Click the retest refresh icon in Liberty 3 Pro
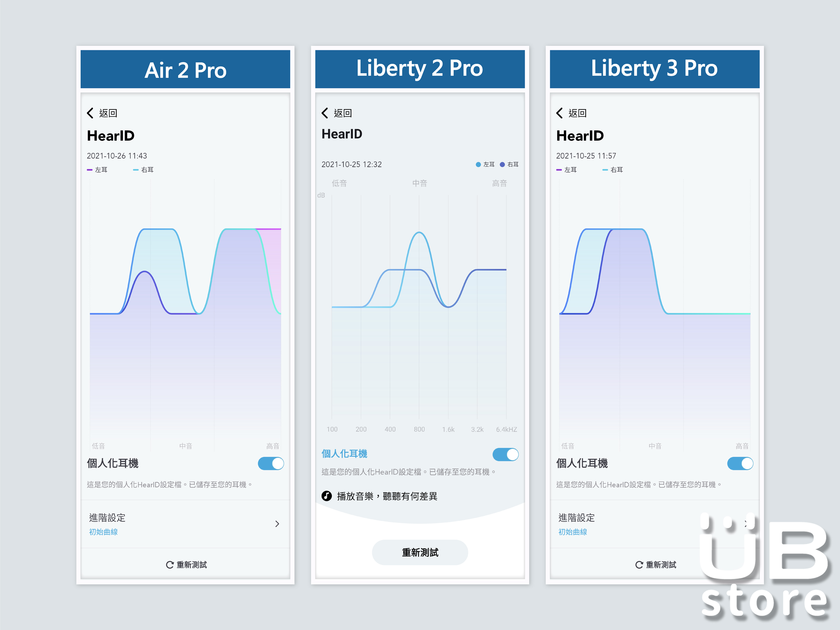The height and width of the screenshot is (630, 840). click(x=639, y=565)
